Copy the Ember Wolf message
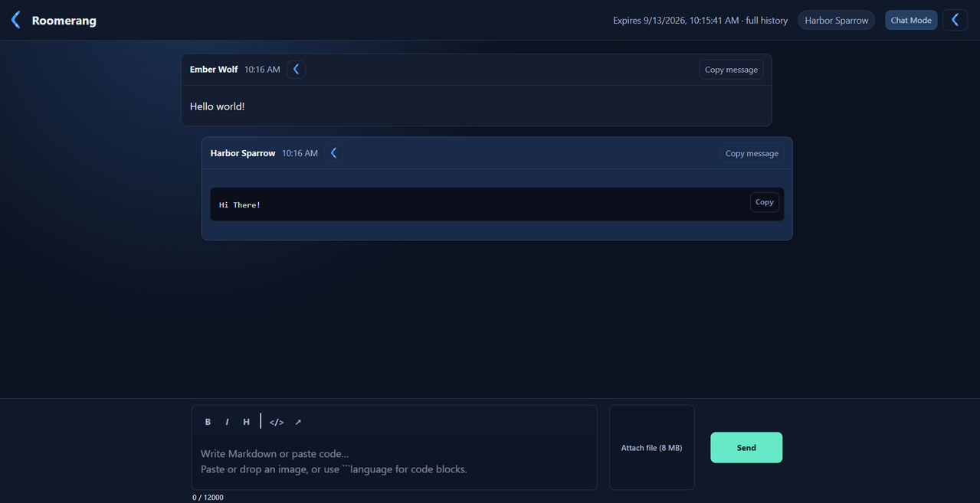The image size is (980, 503). [x=731, y=70]
